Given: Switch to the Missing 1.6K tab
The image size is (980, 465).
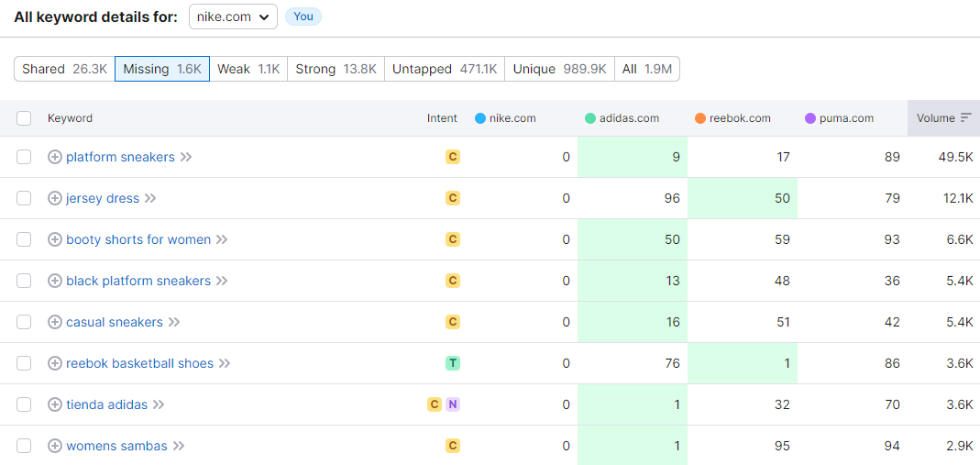Looking at the screenshot, I should click(162, 70).
